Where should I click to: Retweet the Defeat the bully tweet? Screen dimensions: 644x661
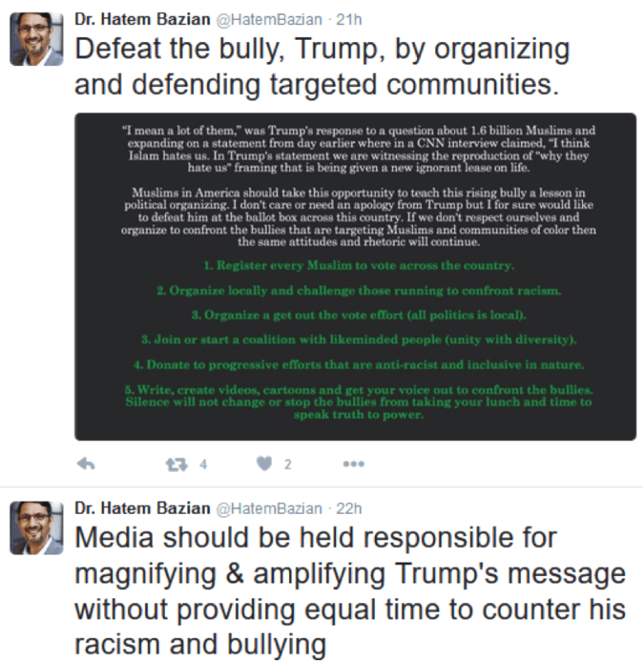pos(177,464)
